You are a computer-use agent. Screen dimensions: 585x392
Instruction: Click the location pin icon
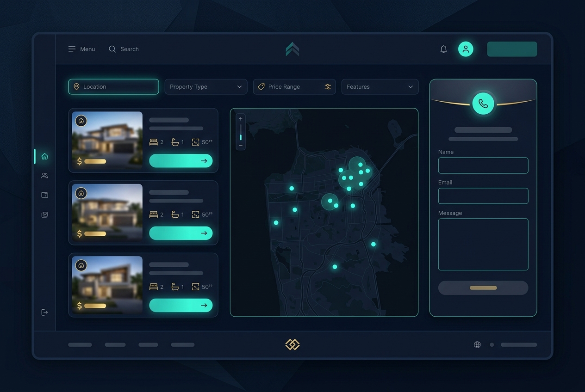coord(76,87)
